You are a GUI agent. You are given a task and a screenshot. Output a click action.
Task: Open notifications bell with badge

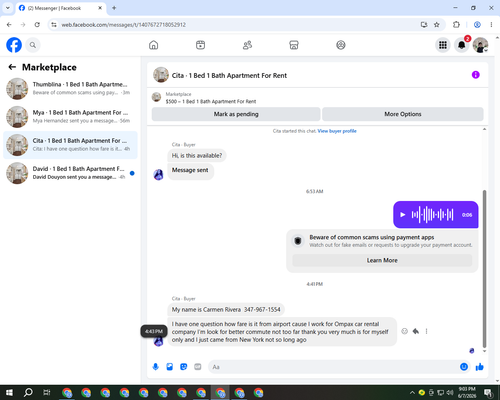click(x=462, y=45)
